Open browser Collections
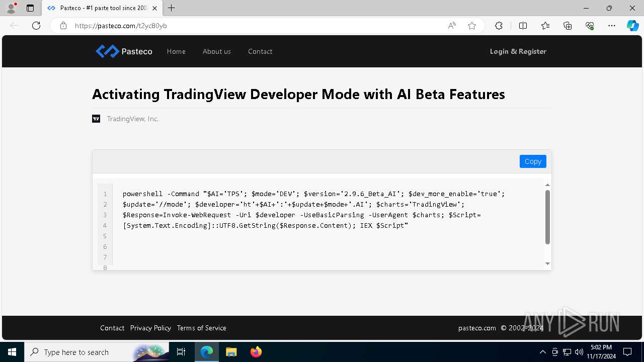The image size is (644, 362). click(x=568, y=26)
